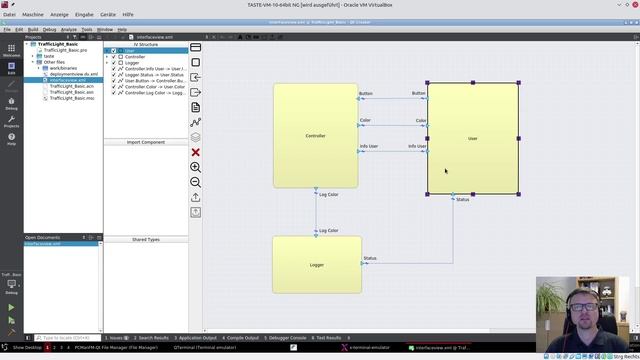Open the Welcome mode
This screenshot has height=360, width=640.
pos(11,51)
